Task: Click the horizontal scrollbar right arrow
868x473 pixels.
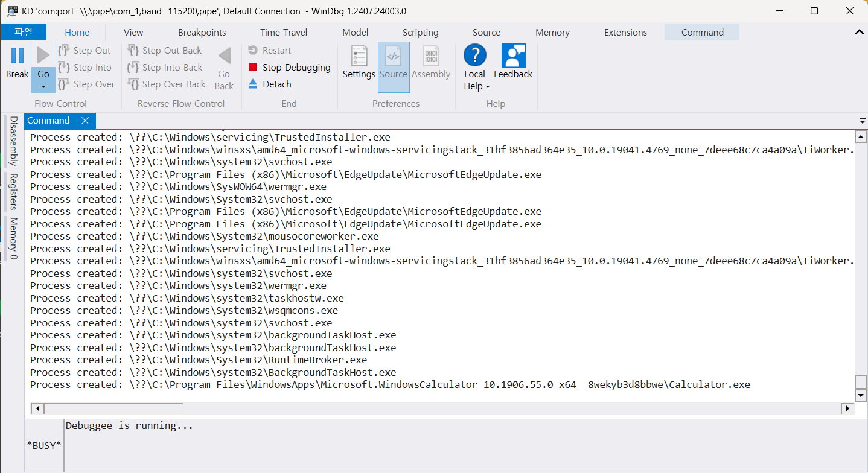Action: click(x=848, y=408)
